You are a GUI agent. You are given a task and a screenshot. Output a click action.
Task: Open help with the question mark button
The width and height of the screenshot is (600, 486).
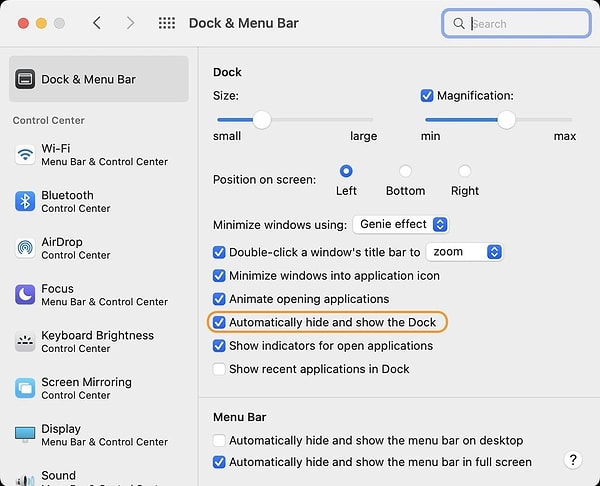pos(573,459)
